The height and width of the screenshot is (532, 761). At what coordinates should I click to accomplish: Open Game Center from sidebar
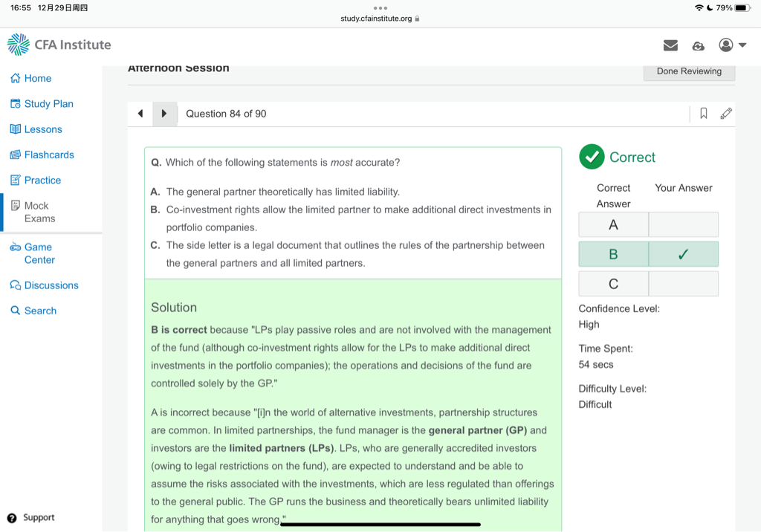[39, 253]
